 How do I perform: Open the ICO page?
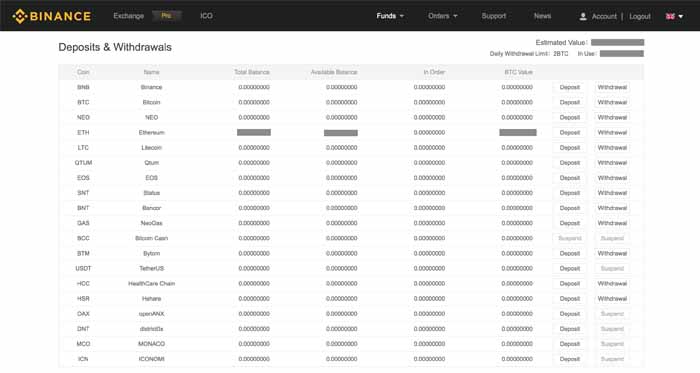[206, 16]
